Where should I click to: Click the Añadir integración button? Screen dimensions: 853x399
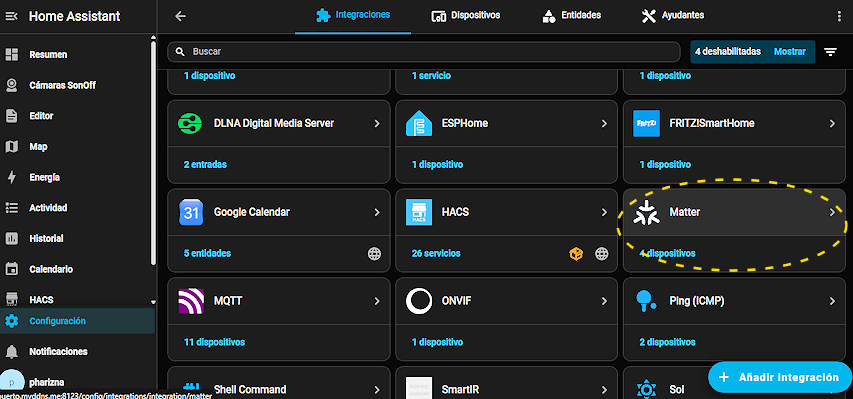click(x=780, y=377)
